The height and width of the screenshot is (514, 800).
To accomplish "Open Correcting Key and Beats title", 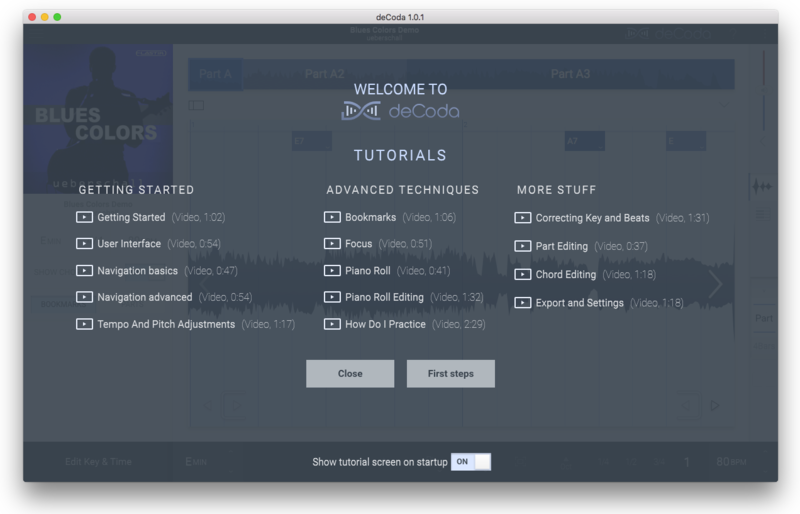I will [x=592, y=218].
